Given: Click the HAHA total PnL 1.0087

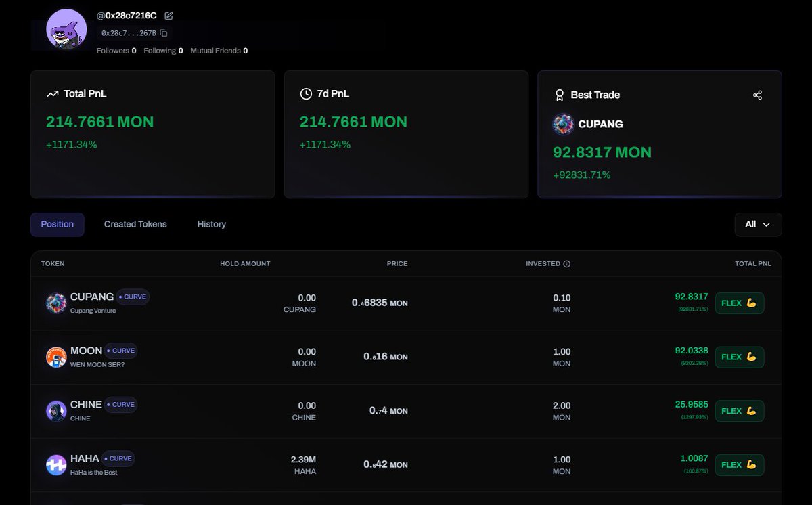Looking at the screenshot, I should click(x=694, y=458).
